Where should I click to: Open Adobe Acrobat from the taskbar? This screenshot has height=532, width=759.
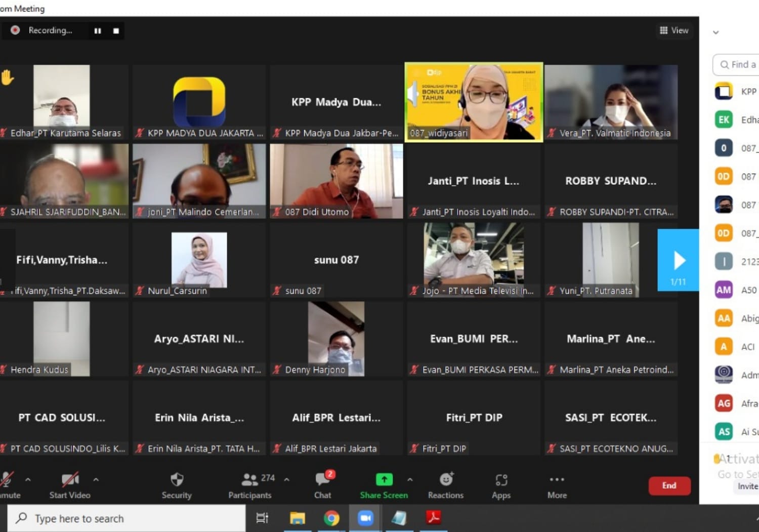click(433, 518)
